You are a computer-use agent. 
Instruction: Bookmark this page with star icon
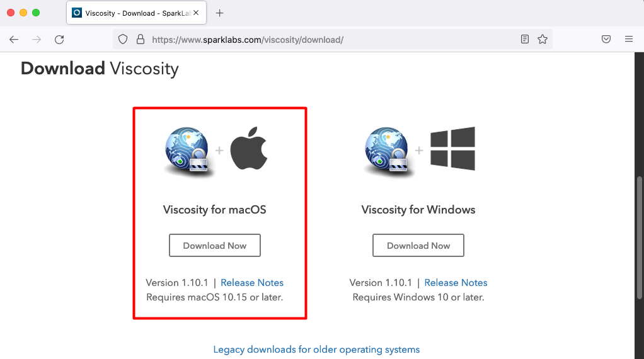pos(543,40)
